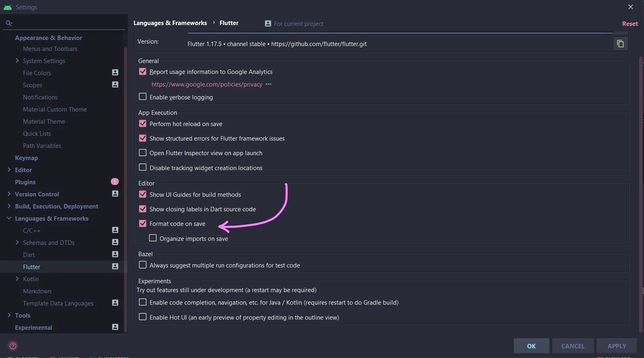Click project icon next to Dart

[x=115, y=254]
